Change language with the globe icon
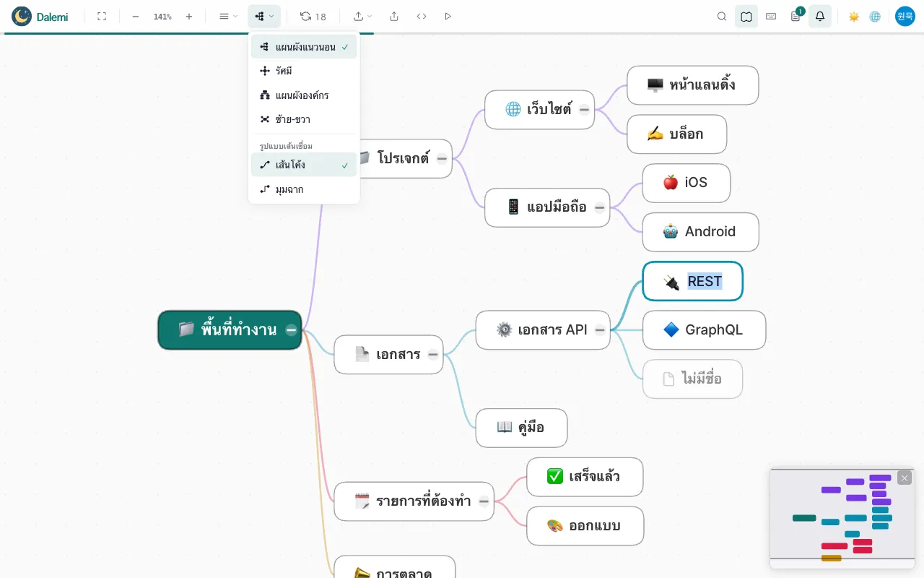The height and width of the screenshot is (578, 924). point(875,17)
